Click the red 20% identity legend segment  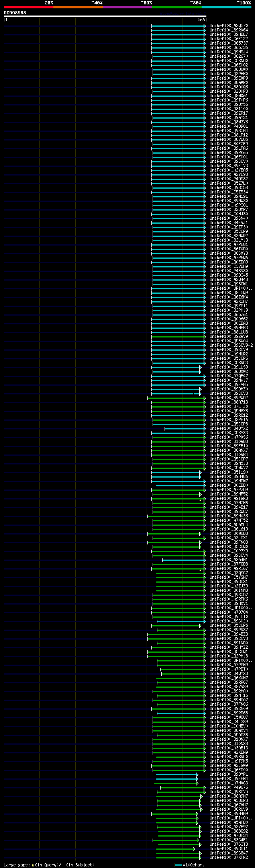[x=29, y=7]
